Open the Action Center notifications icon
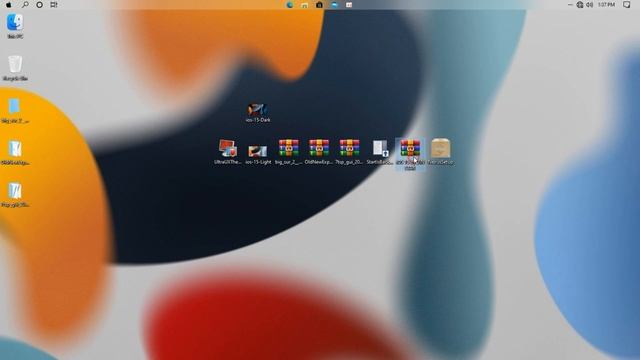The height and width of the screenshot is (360, 640). pyautogui.click(x=627, y=4)
